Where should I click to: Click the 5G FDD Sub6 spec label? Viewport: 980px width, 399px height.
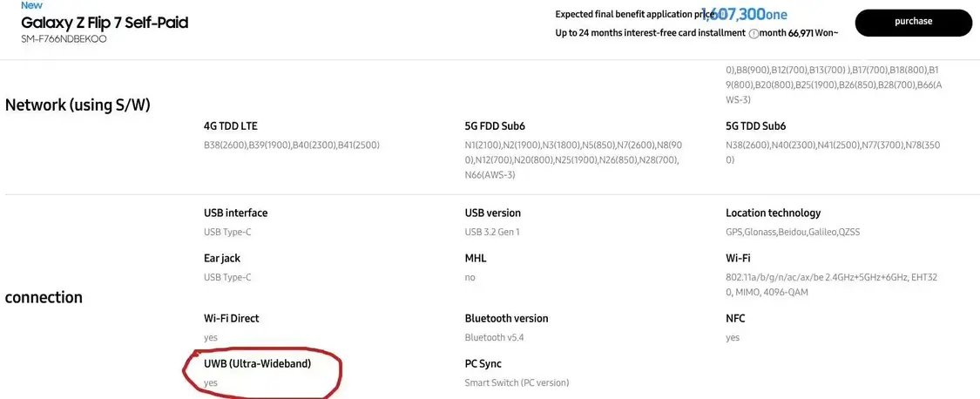tap(495, 126)
